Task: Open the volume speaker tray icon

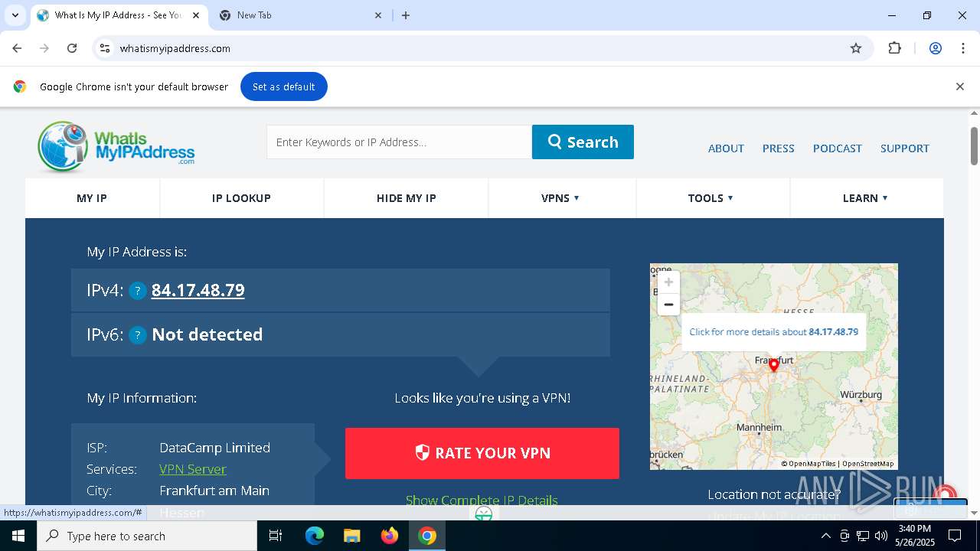Action: click(x=881, y=536)
